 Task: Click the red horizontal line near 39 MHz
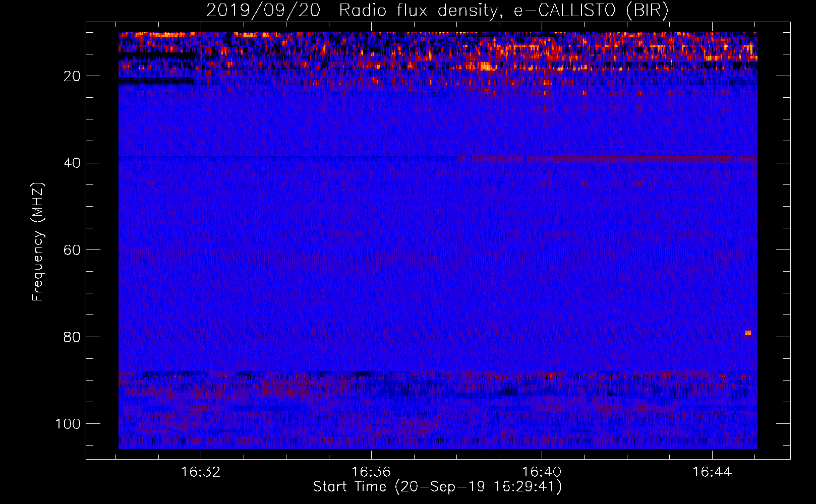coord(630,159)
